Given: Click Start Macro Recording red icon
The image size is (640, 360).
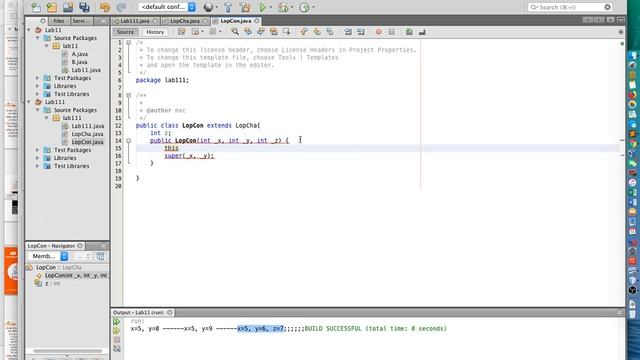Looking at the screenshot, I should pyautogui.click(x=378, y=32).
